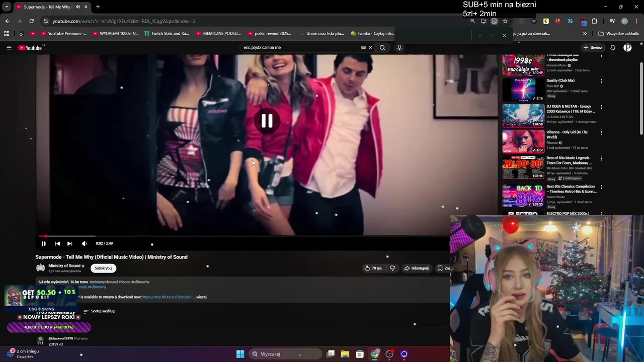This screenshot has height=362, width=644.
Task: Click the YouTube search box with 'eric prydz call on me'
Action: [x=301, y=48]
